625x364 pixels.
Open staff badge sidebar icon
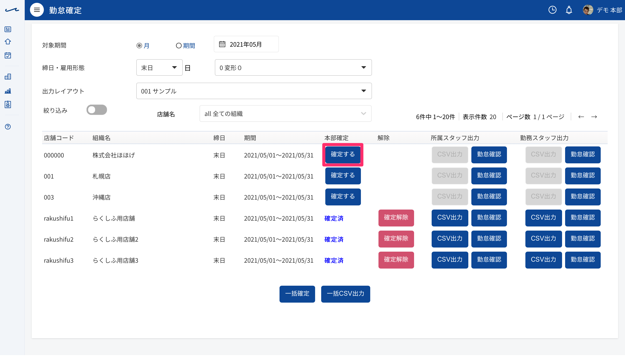8,104
